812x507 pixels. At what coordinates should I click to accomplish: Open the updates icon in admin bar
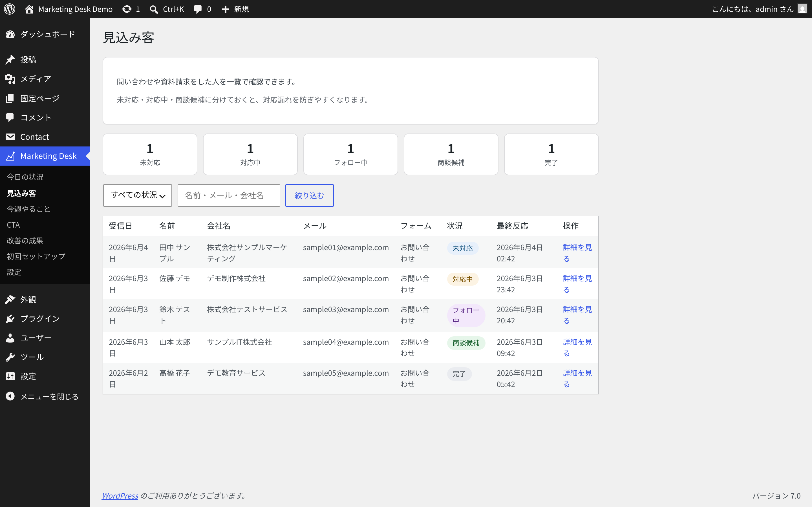127,9
